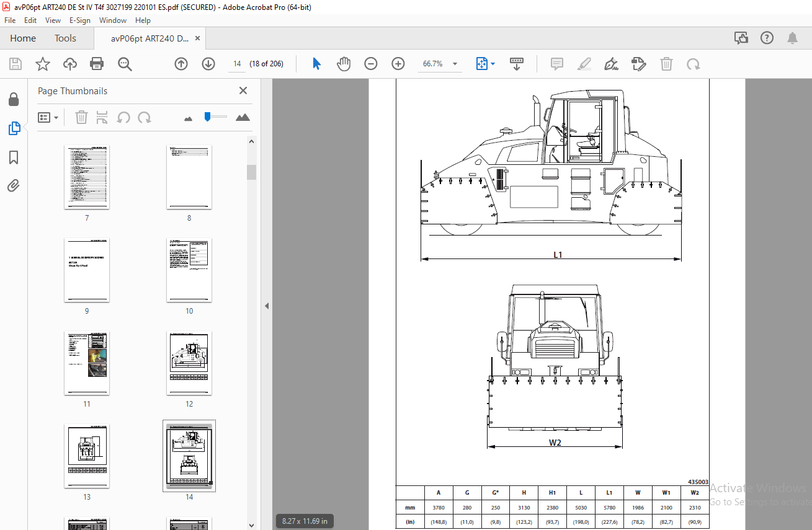Rotate page with toolbar rotate icon

pyautogui.click(x=694, y=64)
